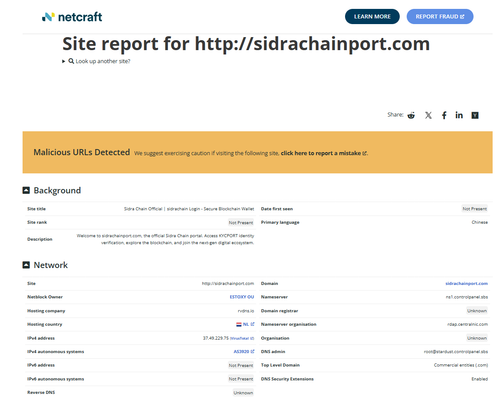Share the report on Hacker News
Screen dimensions: 500x398
point(475,115)
